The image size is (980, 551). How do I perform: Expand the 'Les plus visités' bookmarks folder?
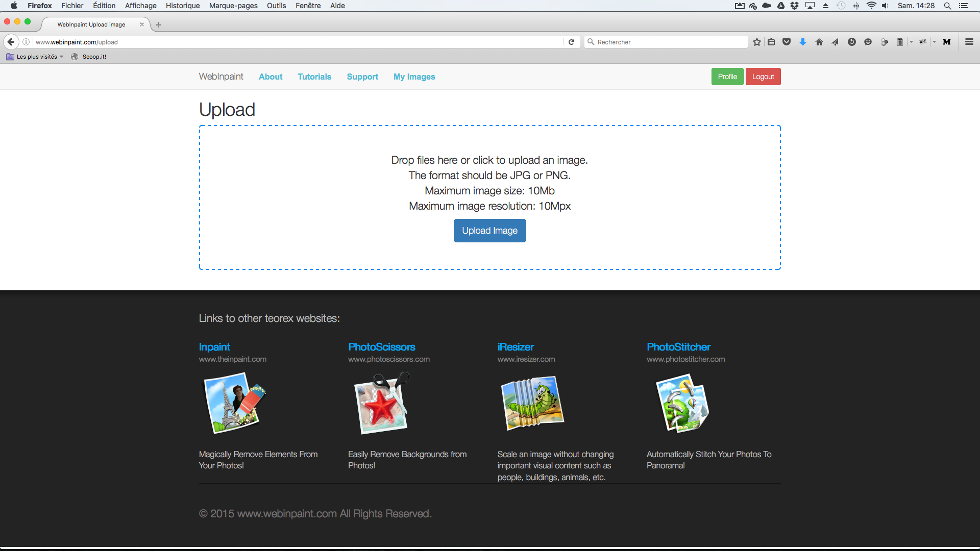point(35,57)
